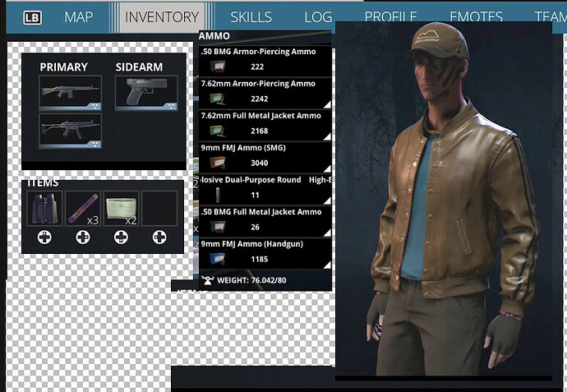Click the ITEMS section header
Image resolution: width=567 pixels, height=392 pixels.
pos(43,183)
